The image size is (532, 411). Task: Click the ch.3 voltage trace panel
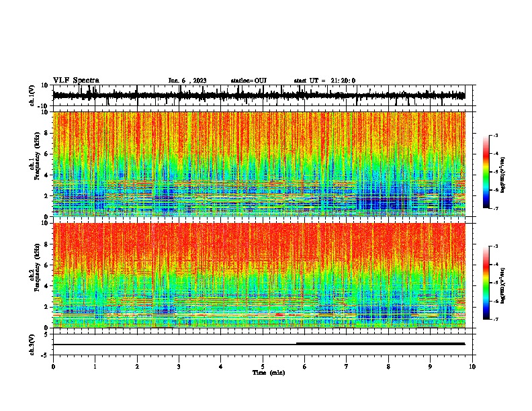(263, 345)
